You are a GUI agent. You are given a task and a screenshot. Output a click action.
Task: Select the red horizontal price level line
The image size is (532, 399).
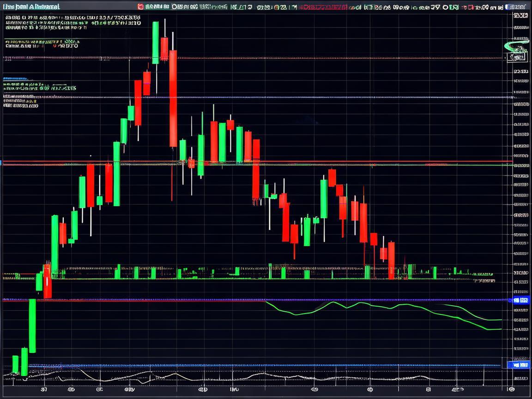click(323, 162)
